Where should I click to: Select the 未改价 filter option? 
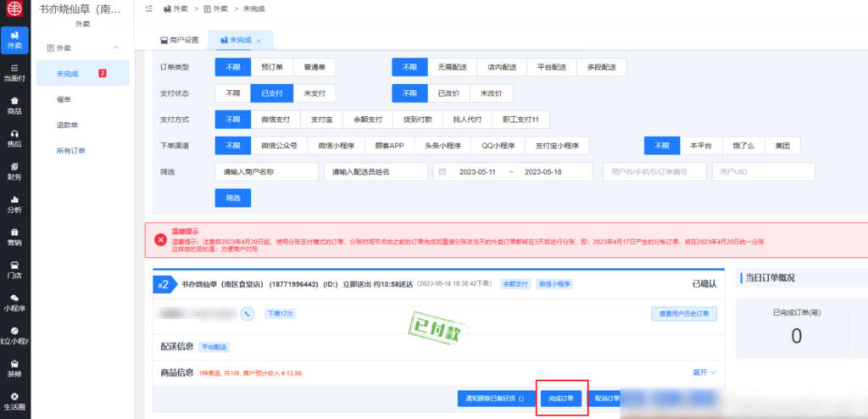click(x=492, y=93)
